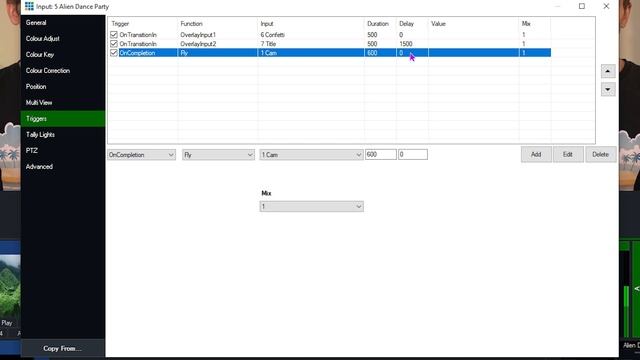640x360 pixels.
Task: Open the Colour Correction tab
Action: 63,71
